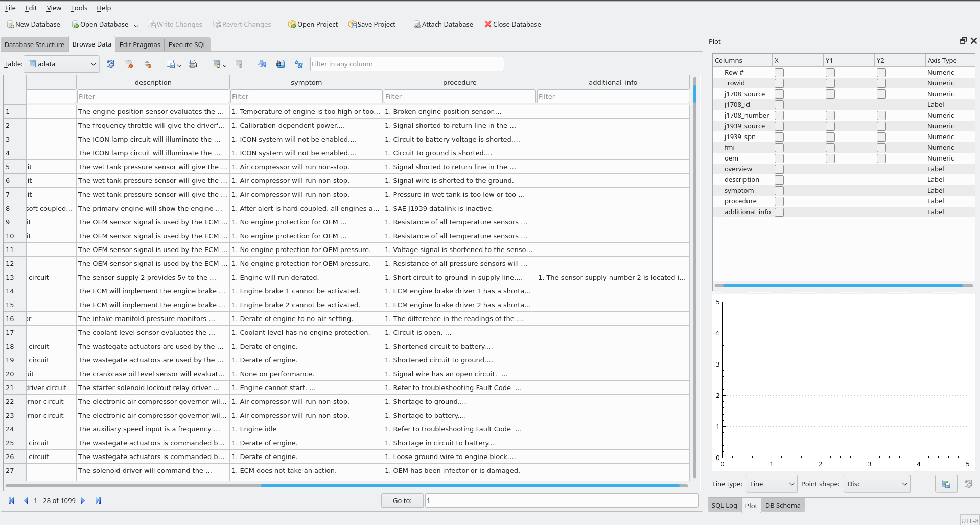Clear sorting icon in table toolbar
Image resolution: width=980 pixels, height=525 pixels.
pos(148,64)
